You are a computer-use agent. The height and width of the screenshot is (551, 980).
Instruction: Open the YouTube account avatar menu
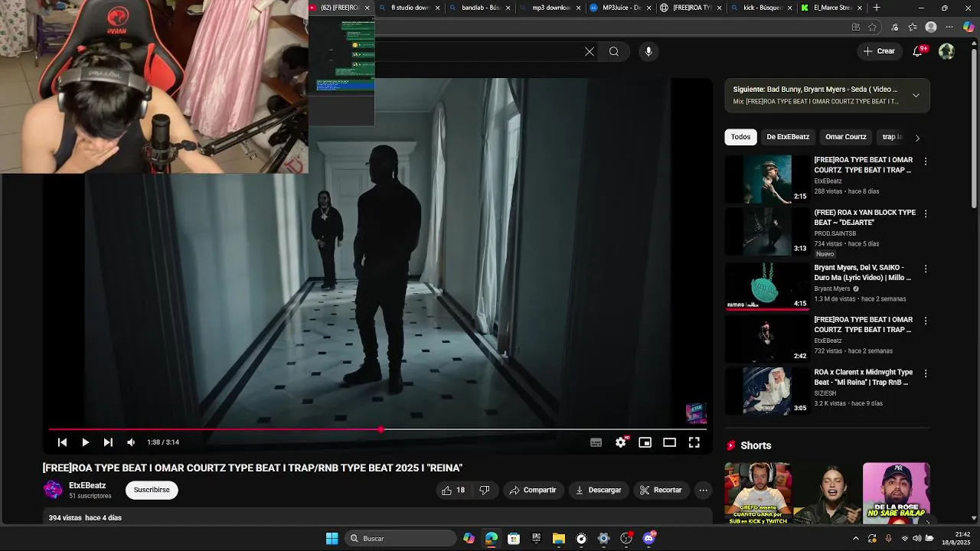pos(946,51)
